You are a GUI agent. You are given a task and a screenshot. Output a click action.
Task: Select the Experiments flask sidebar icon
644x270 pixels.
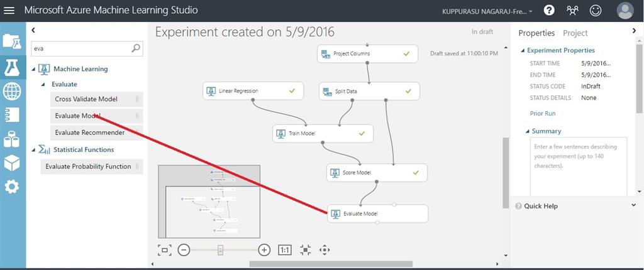coord(12,67)
